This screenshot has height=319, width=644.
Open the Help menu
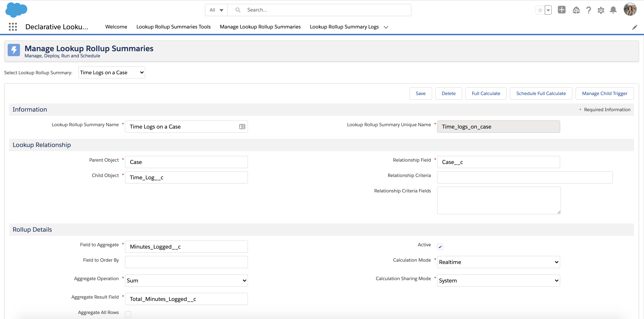pyautogui.click(x=589, y=10)
